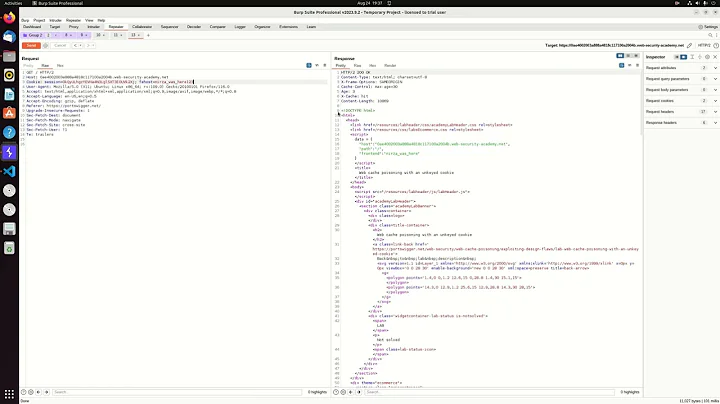Open the response editor hamburger menu

coord(637,65)
